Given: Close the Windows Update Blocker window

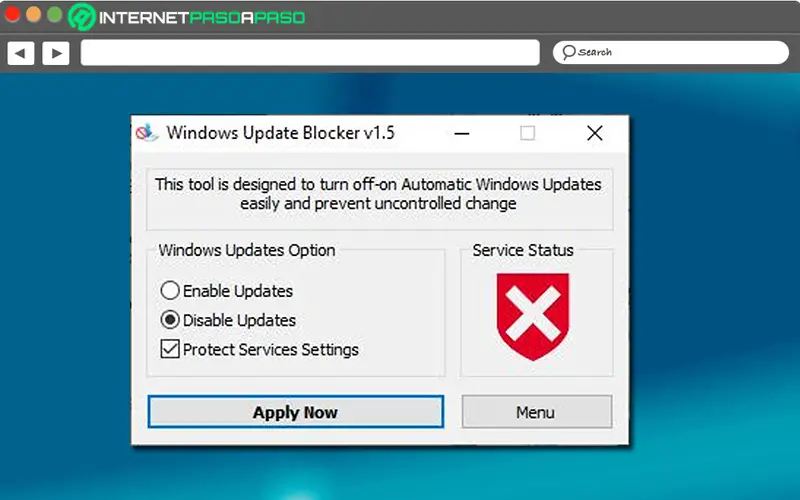Looking at the screenshot, I should pyautogui.click(x=594, y=133).
